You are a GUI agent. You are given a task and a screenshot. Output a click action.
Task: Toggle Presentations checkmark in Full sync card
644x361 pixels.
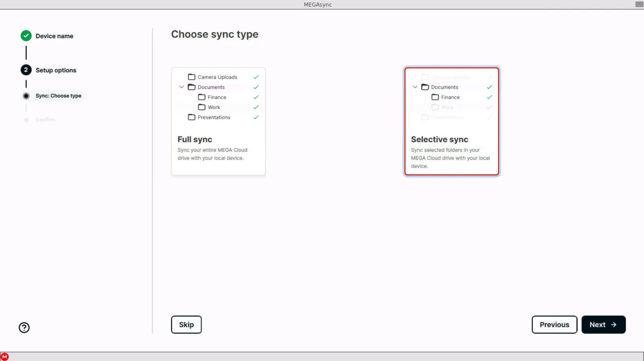pyautogui.click(x=256, y=117)
